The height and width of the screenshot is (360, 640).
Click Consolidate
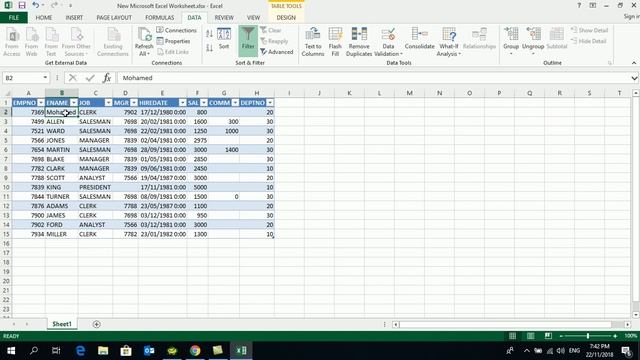pyautogui.click(x=420, y=39)
